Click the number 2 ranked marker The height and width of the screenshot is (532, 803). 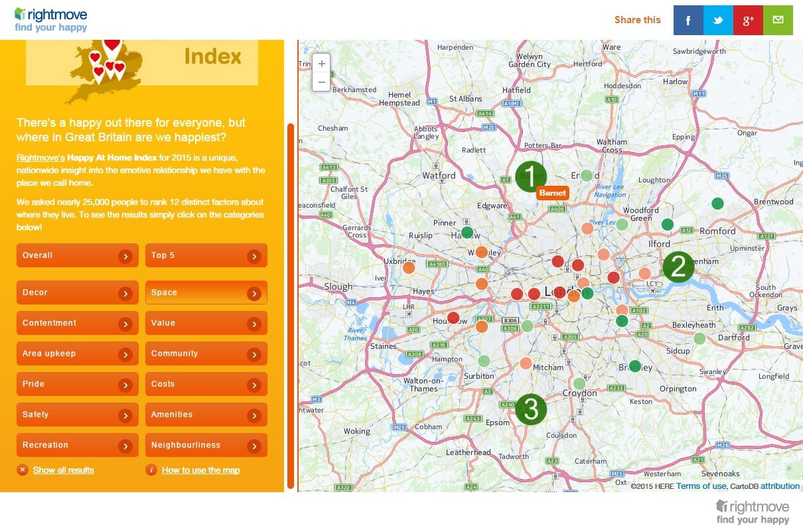click(x=678, y=267)
